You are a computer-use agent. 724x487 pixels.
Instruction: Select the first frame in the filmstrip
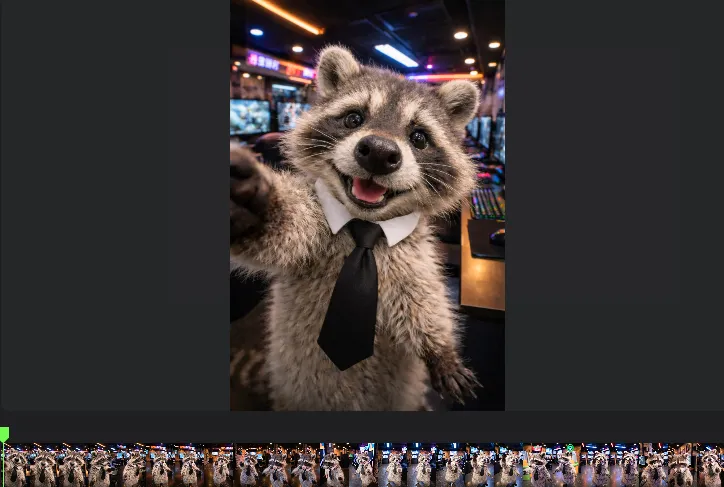click(x=16, y=466)
